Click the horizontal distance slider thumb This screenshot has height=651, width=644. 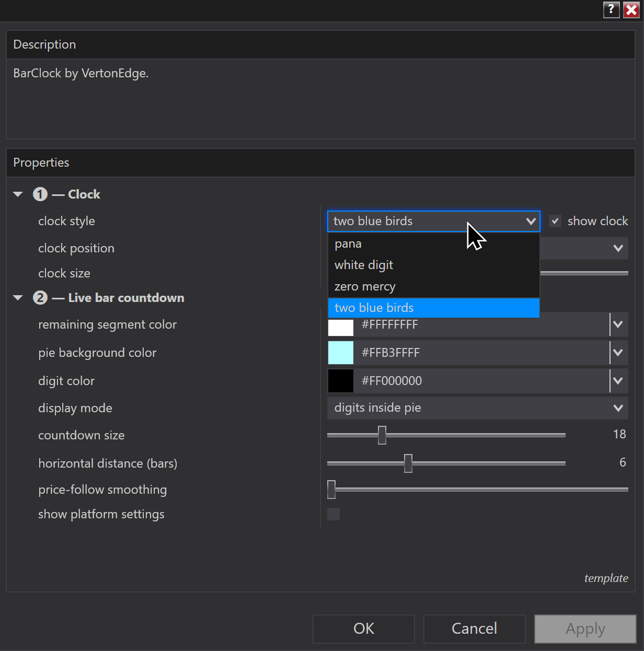pyautogui.click(x=408, y=463)
